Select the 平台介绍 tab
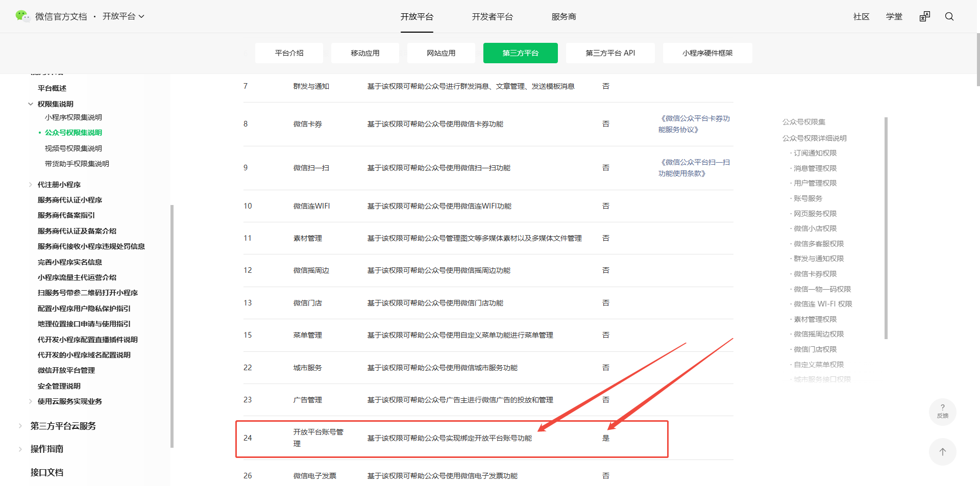Viewport: 980px width, 486px height. click(x=289, y=53)
